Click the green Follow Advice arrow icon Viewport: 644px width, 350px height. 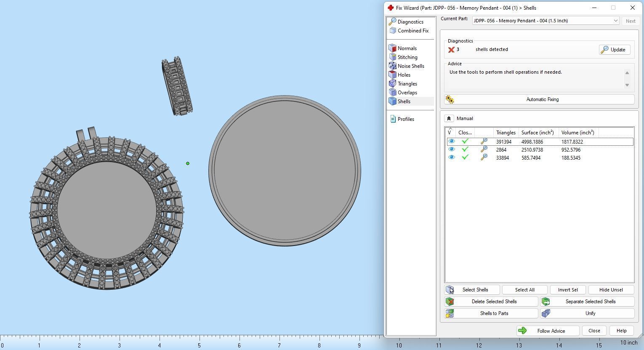coord(522,331)
